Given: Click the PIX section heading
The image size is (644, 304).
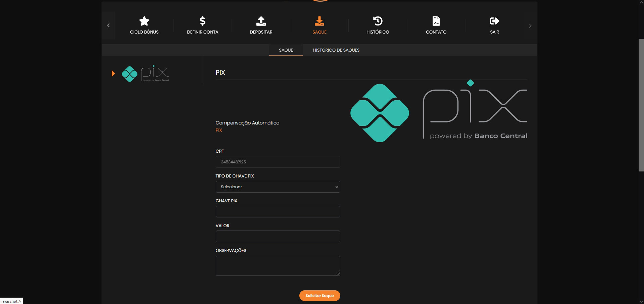Looking at the screenshot, I should click(220, 72).
